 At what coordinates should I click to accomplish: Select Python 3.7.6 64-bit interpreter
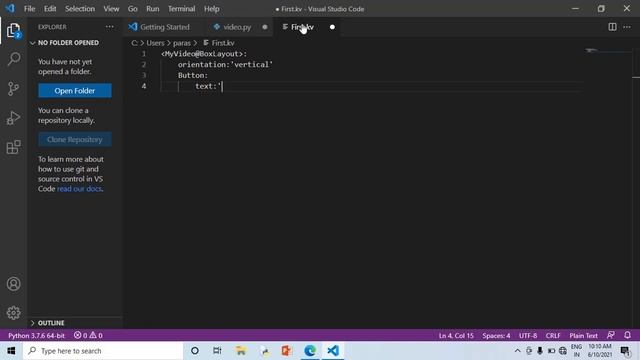click(36, 336)
